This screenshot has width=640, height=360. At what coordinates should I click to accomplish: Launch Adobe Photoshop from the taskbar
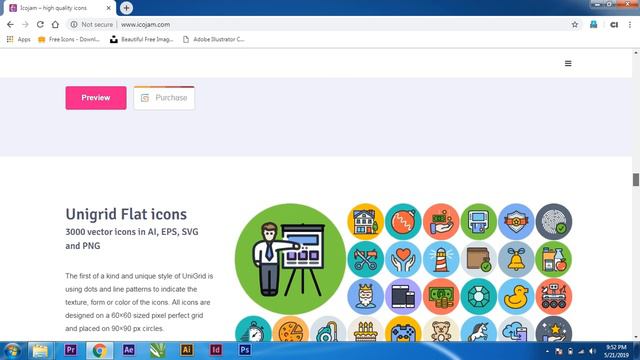point(244,350)
